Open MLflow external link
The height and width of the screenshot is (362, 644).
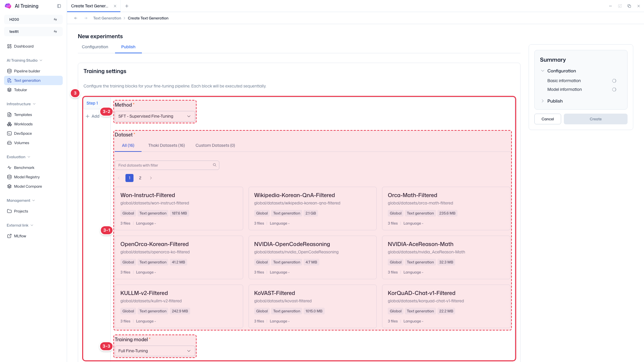point(33,236)
